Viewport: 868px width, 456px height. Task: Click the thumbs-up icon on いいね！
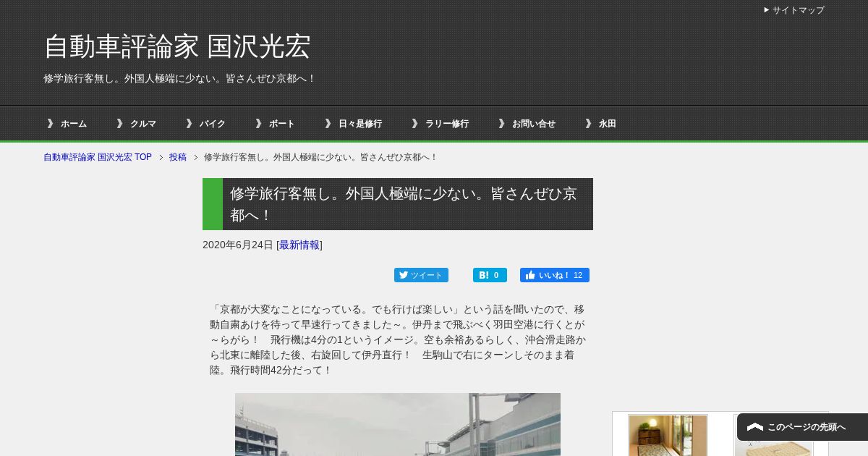pyautogui.click(x=530, y=275)
